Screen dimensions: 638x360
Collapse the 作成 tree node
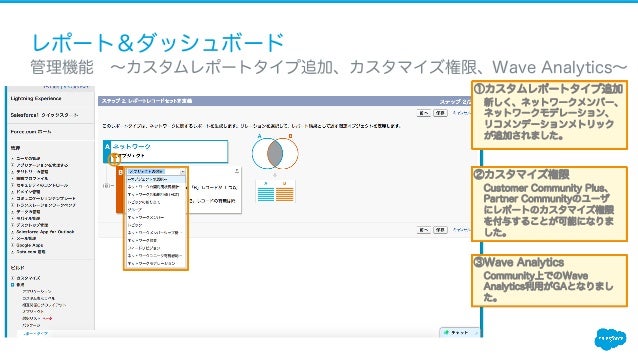point(13,285)
